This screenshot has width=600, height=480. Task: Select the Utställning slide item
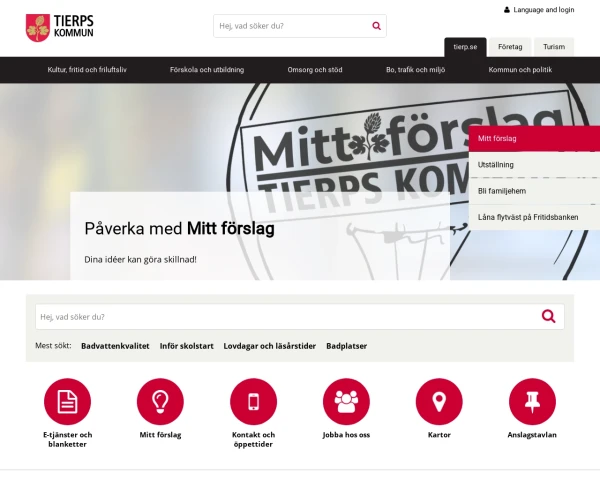[534, 165]
